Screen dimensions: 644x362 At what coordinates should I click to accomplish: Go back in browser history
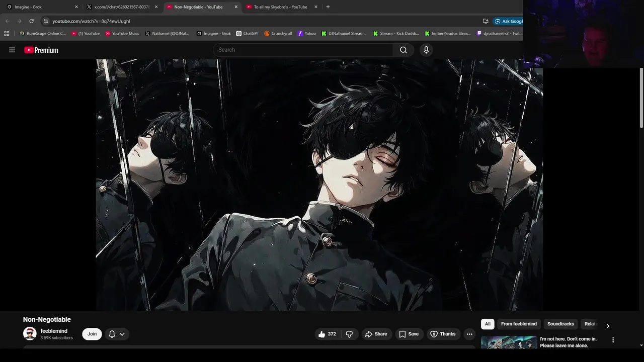point(7,21)
